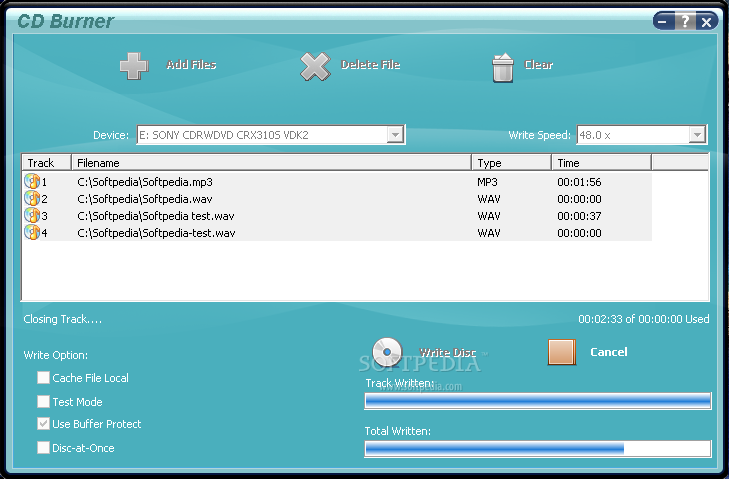The image size is (729, 479).
Task: Click the Delete File text button
Action: pos(371,65)
